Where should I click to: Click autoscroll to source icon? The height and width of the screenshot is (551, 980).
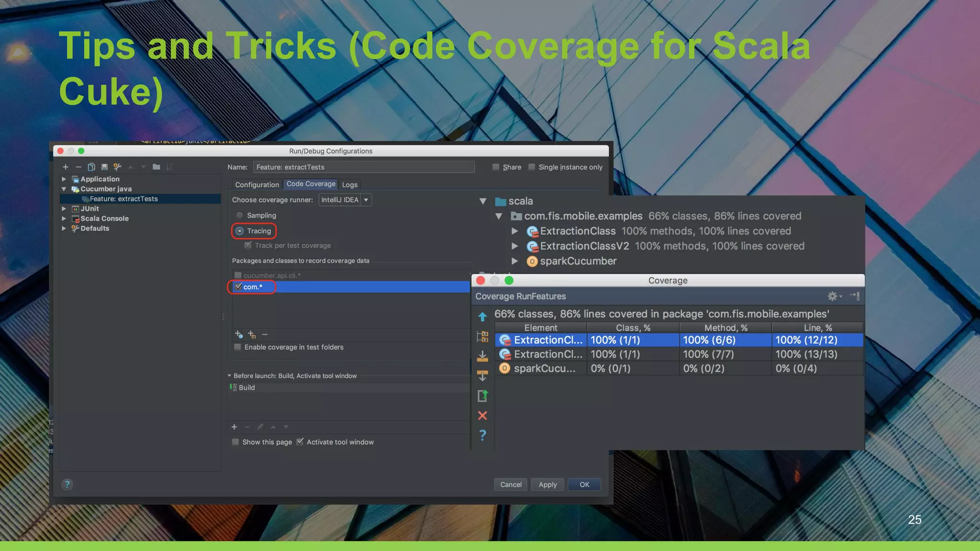tap(482, 356)
